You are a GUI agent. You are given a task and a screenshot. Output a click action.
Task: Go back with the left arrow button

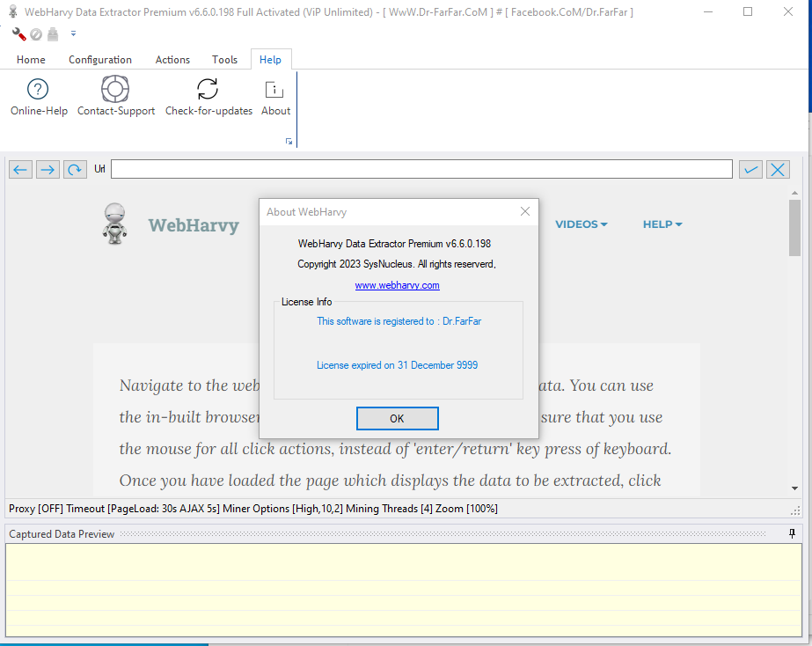point(21,169)
